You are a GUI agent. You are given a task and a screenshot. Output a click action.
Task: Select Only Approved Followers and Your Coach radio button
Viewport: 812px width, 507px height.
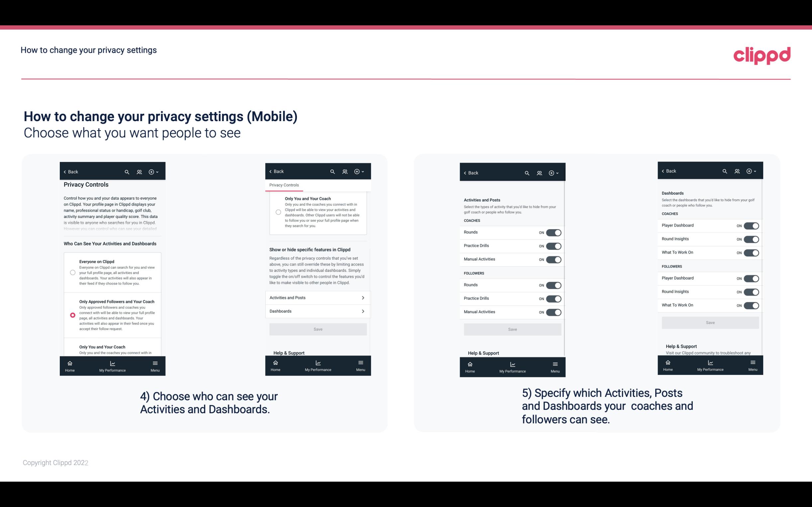point(72,315)
